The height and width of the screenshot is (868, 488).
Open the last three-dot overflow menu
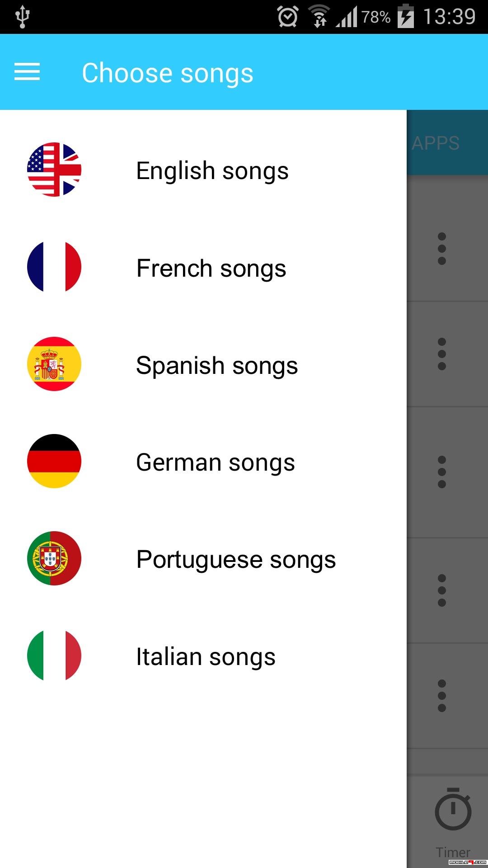[x=442, y=696]
